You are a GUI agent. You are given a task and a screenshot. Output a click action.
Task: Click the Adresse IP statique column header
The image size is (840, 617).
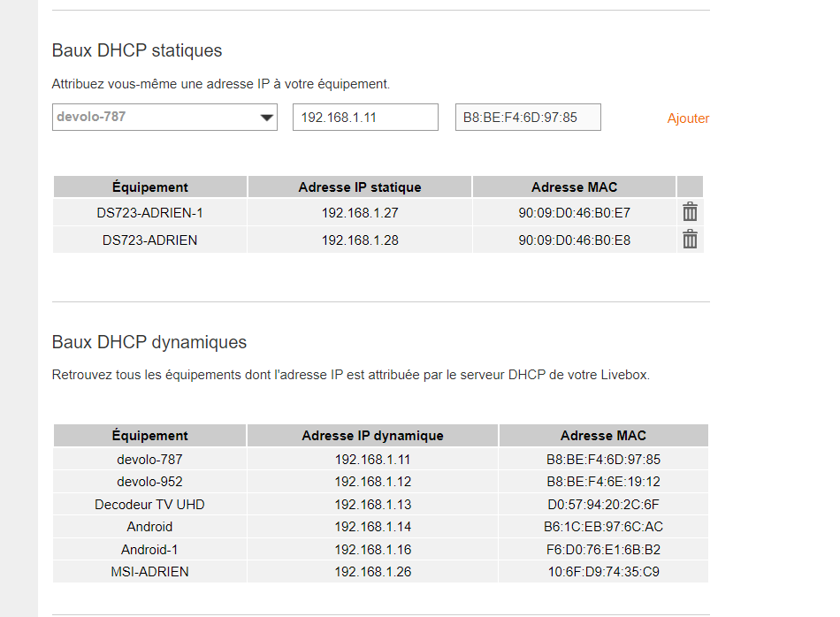(360, 187)
